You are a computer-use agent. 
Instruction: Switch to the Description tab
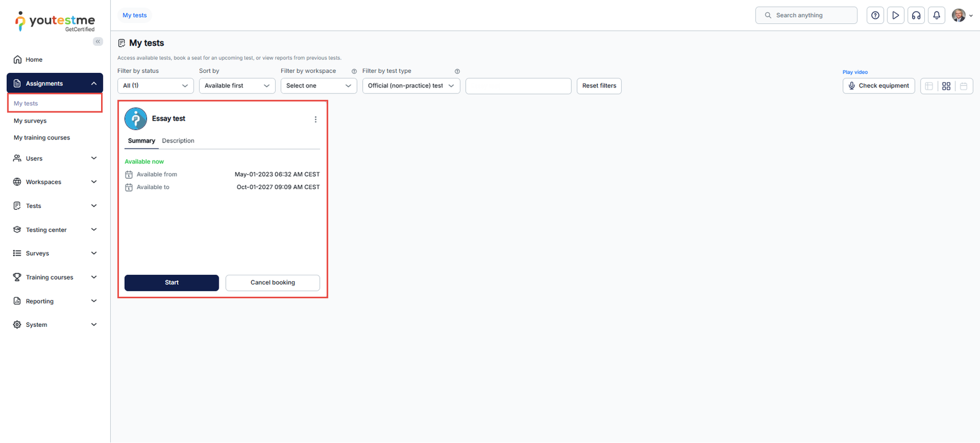tap(178, 141)
